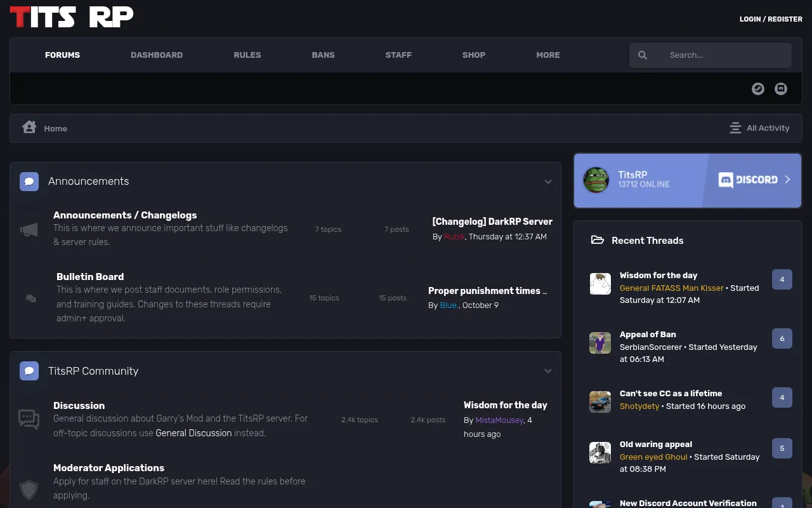This screenshot has height=508, width=812.
Task: Open the Old waring appeal thread
Action: coord(656,444)
